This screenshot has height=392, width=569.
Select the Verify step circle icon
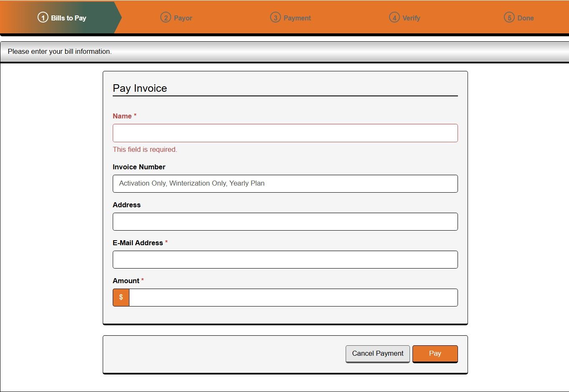(393, 18)
